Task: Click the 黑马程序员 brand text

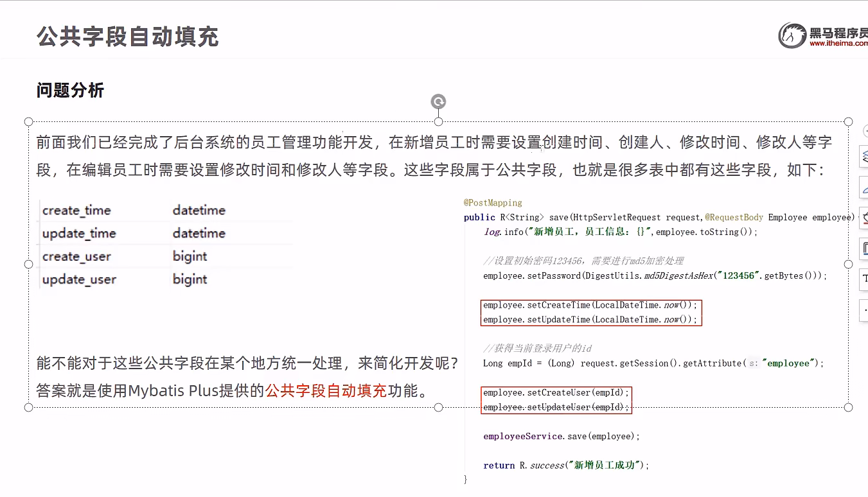Action: pyautogui.click(x=838, y=32)
